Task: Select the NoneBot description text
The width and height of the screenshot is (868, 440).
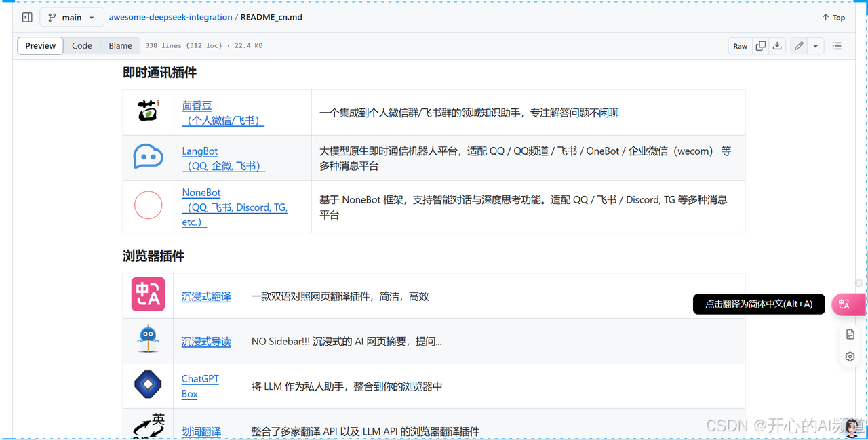Action: point(524,207)
